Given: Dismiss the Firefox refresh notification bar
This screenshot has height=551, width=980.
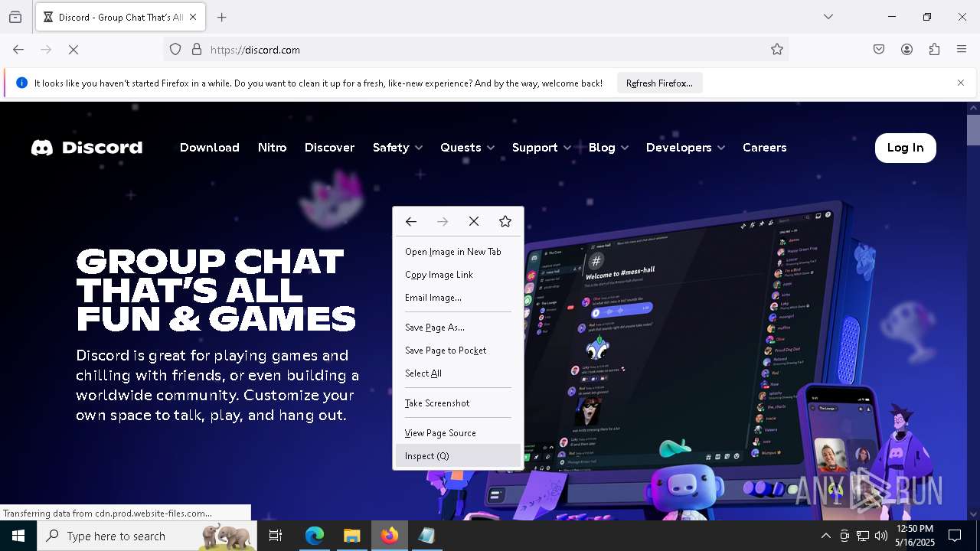Looking at the screenshot, I should 961,83.
